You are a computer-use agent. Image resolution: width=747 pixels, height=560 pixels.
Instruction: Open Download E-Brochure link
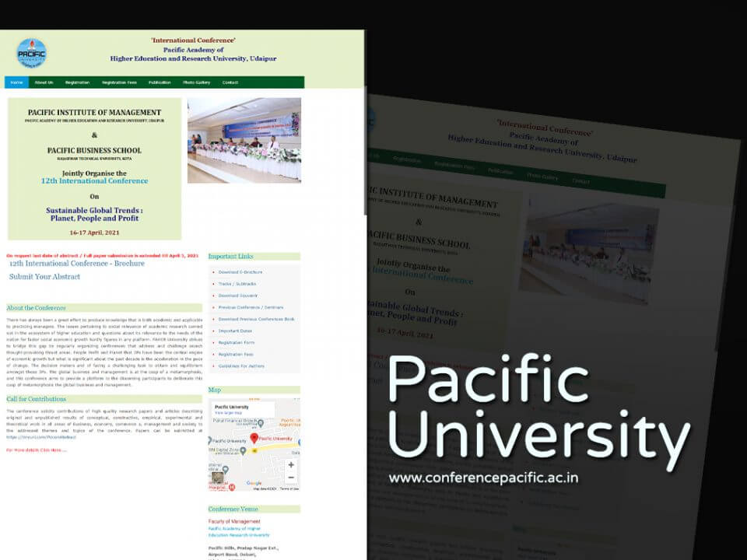(x=240, y=272)
